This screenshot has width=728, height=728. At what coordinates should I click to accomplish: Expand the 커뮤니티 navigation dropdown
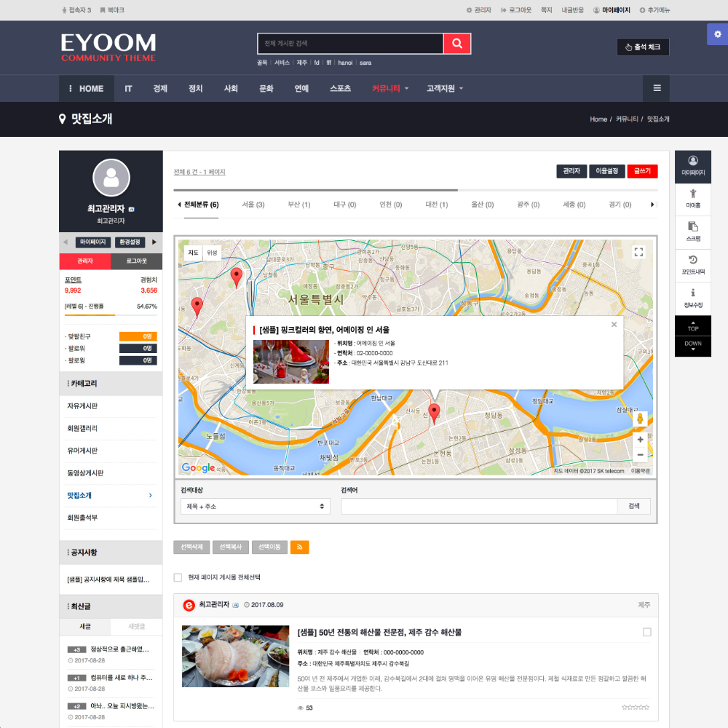pos(390,89)
